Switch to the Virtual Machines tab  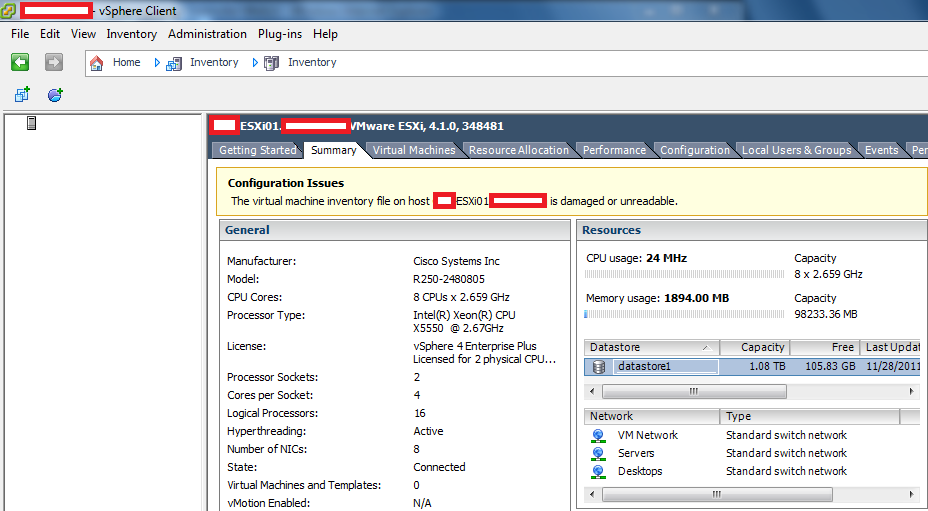(x=414, y=150)
